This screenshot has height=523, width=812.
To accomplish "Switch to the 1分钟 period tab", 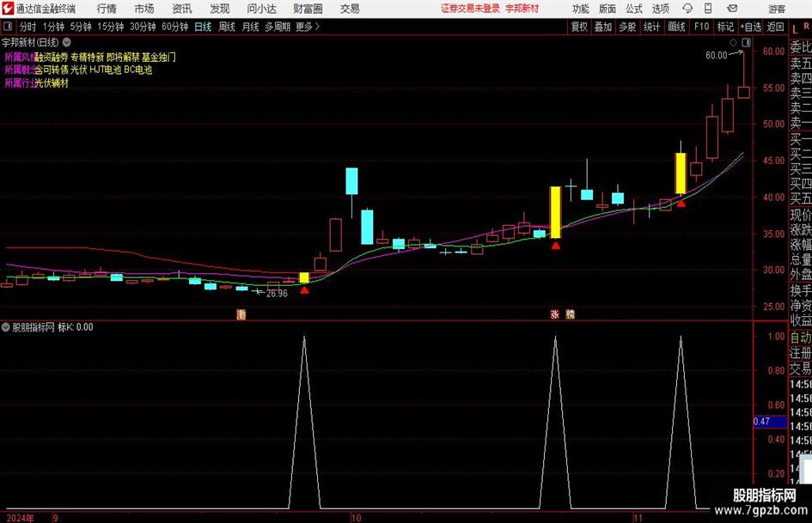I will coord(53,27).
